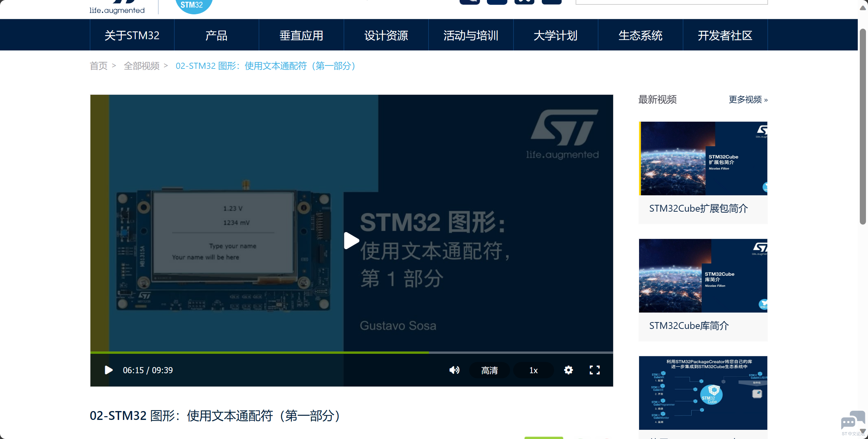Mute the video with the speaker icon

pyautogui.click(x=454, y=370)
